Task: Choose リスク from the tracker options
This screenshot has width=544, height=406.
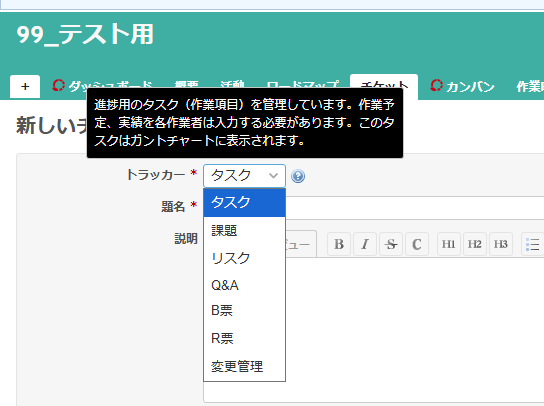Action: tap(244, 258)
